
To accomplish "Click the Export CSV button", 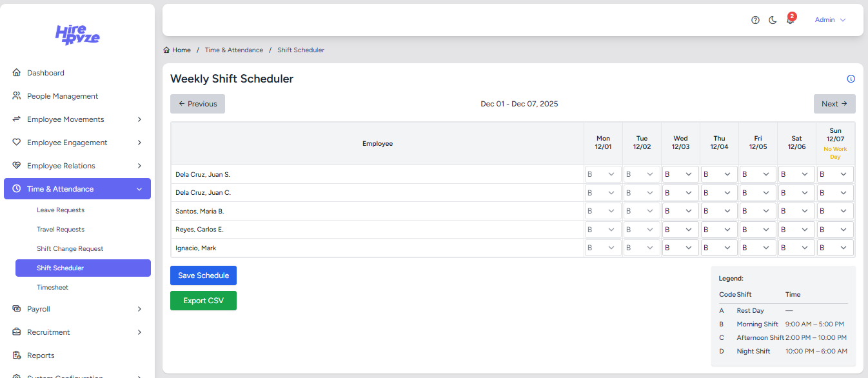I will [x=203, y=301].
